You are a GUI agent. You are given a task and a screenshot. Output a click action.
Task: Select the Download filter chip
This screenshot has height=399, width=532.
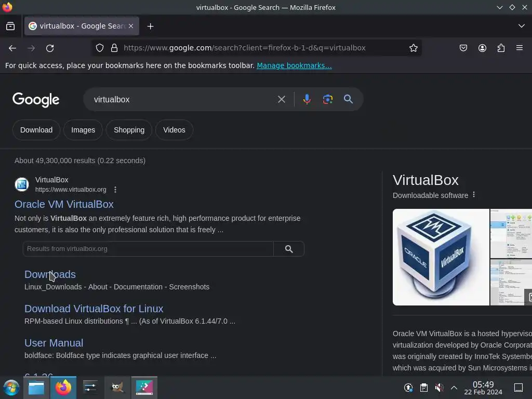pos(36,130)
